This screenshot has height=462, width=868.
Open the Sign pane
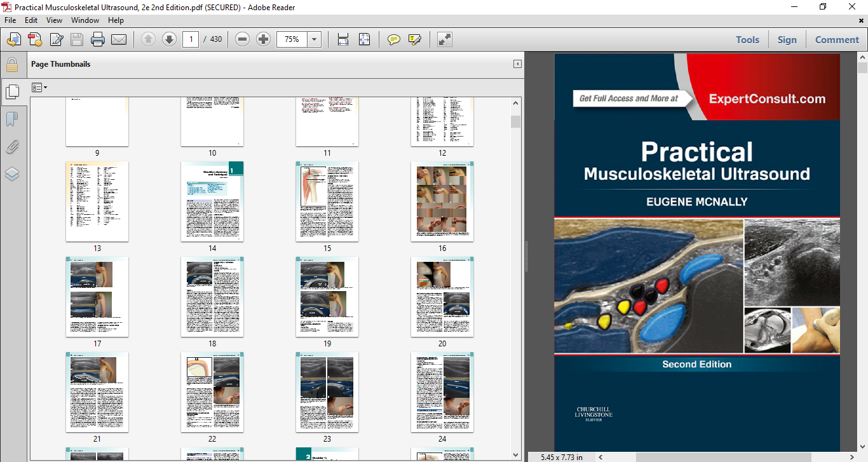point(787,39)
